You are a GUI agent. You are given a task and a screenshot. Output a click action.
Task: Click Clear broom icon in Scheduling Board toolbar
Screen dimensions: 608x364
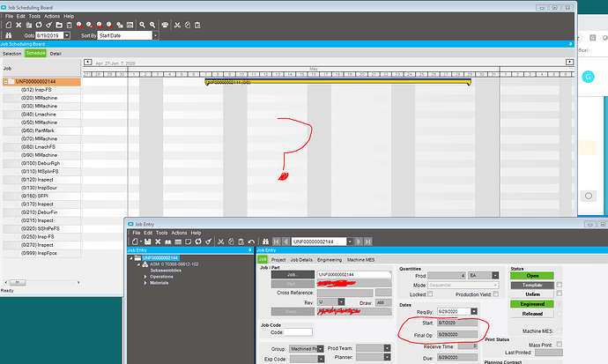coord(48,25)
